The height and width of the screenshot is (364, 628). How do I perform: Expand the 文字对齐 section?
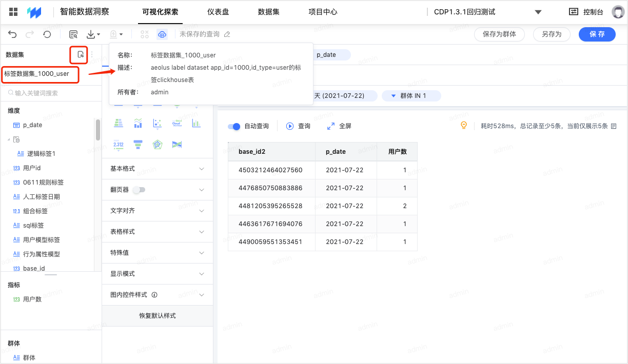click(158, 211)
